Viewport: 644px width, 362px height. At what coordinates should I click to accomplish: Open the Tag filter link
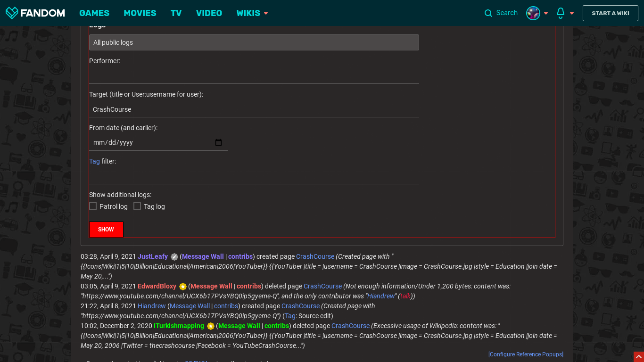pos(94,161)
